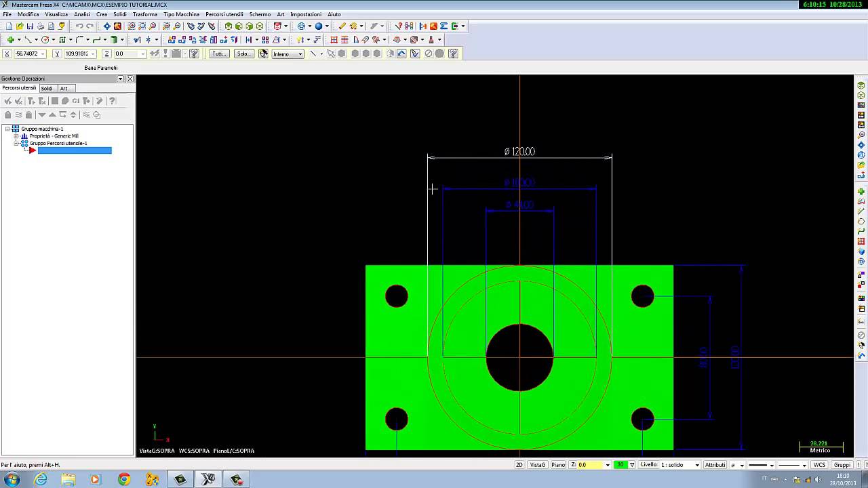Click the open file folder icon
Image resolution: width=868 pixels, height=488 pixels.
point(20,26)
